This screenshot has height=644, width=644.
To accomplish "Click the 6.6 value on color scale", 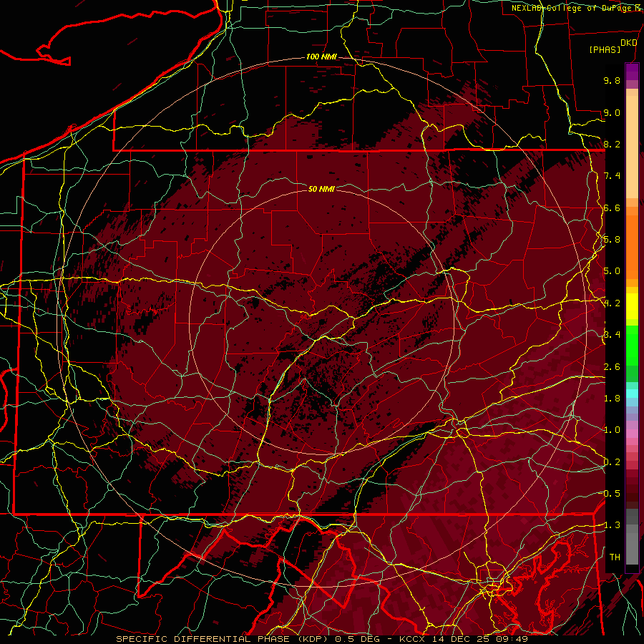I will tap(612, 208).
